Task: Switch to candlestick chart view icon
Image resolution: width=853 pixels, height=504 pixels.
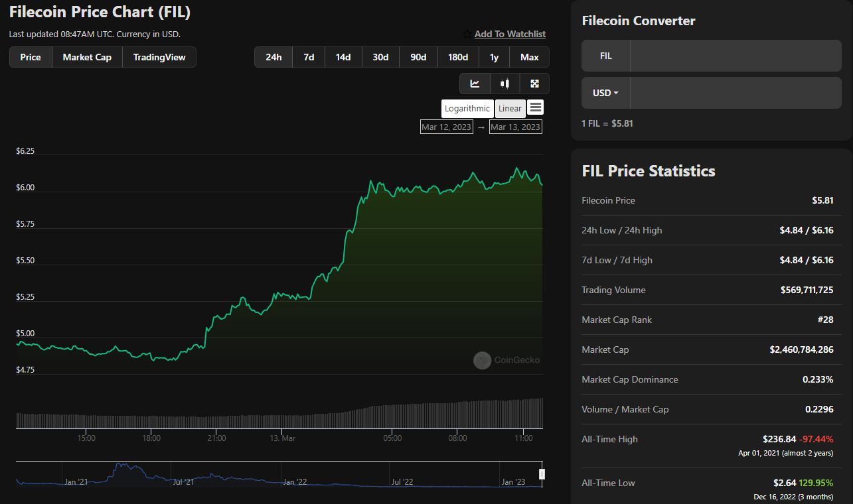Action: point(505,84)
